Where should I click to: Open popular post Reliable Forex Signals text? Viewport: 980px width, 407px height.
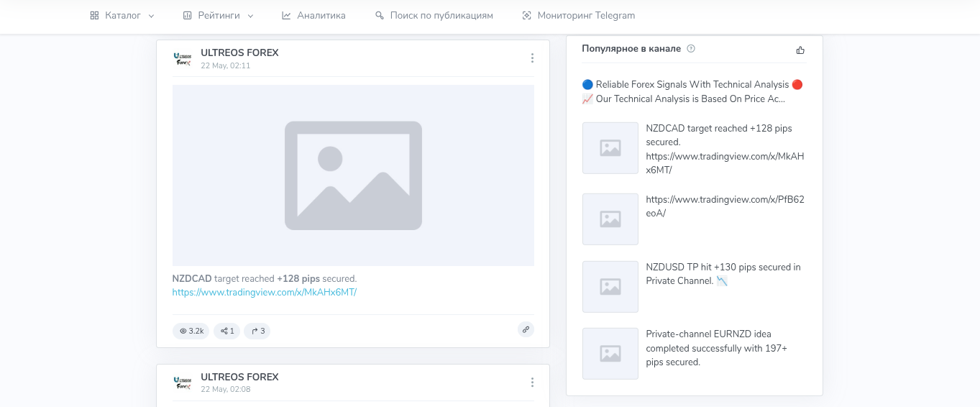point(692,91)
